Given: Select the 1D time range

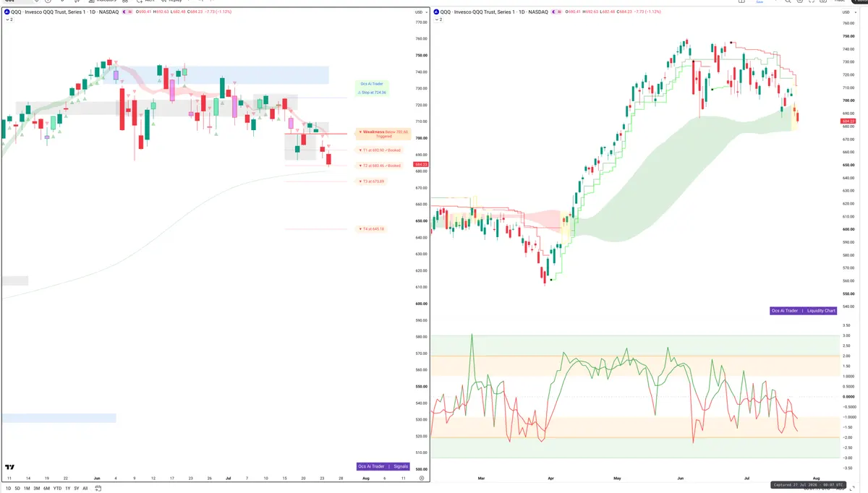Looking at the screenshot, I should click(x=8, y=488).
